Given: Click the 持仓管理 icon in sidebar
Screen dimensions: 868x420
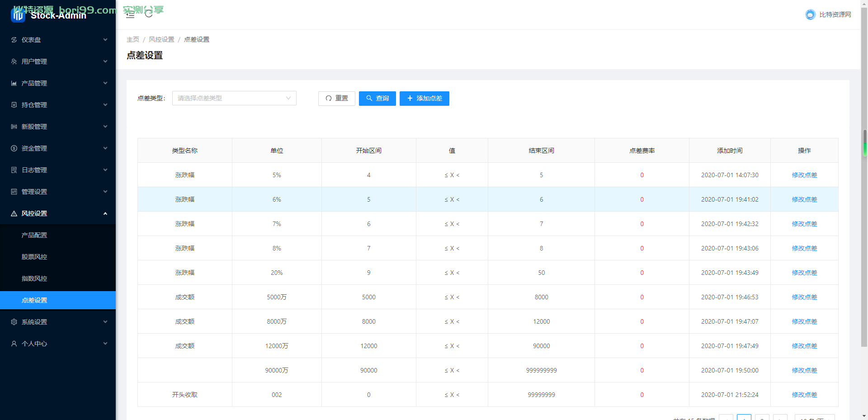Looking at the screenshot, I should [x=14, y=105].
